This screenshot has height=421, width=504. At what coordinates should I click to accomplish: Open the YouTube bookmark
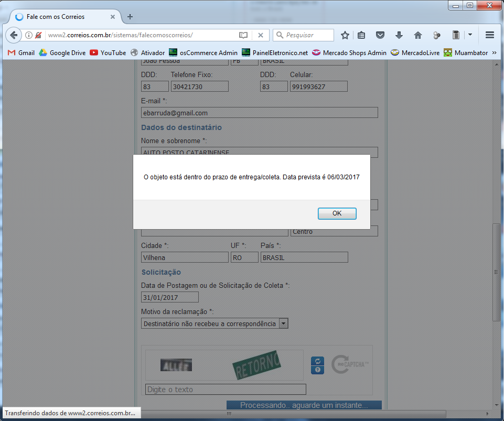[108, 53]
